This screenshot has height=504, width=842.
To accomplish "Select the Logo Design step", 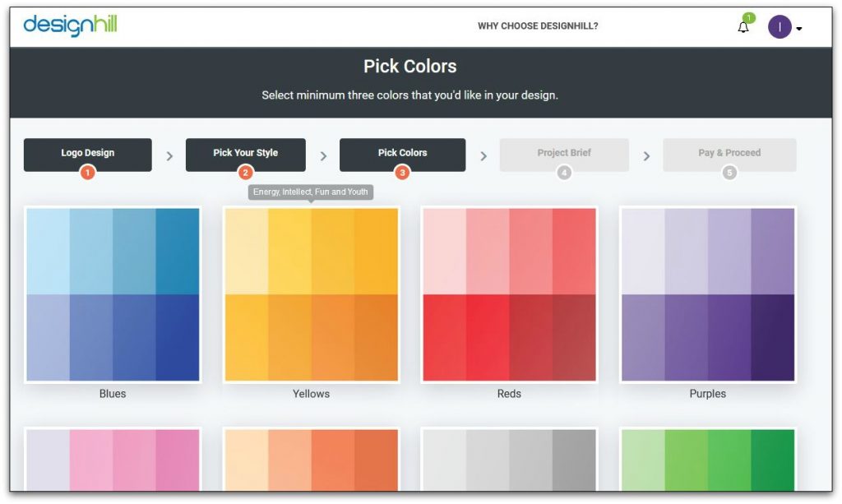I will (x=87, y=153).
